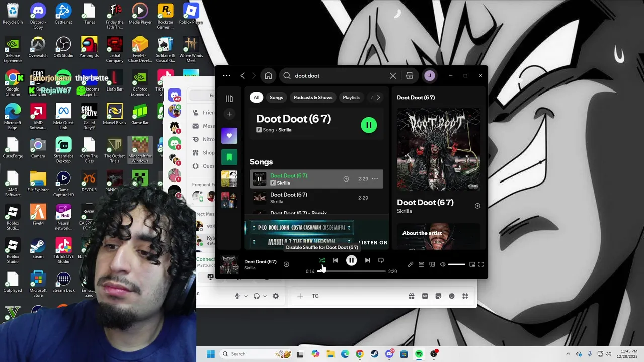Open Discord microphone input options arrow
The image size is (644, 362).
(x=246, y=296)
